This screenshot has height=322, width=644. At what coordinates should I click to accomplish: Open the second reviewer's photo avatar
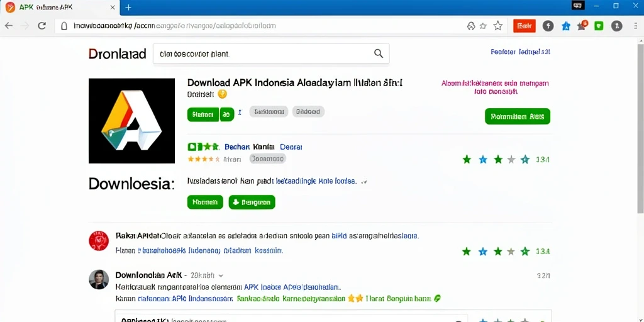99,280
